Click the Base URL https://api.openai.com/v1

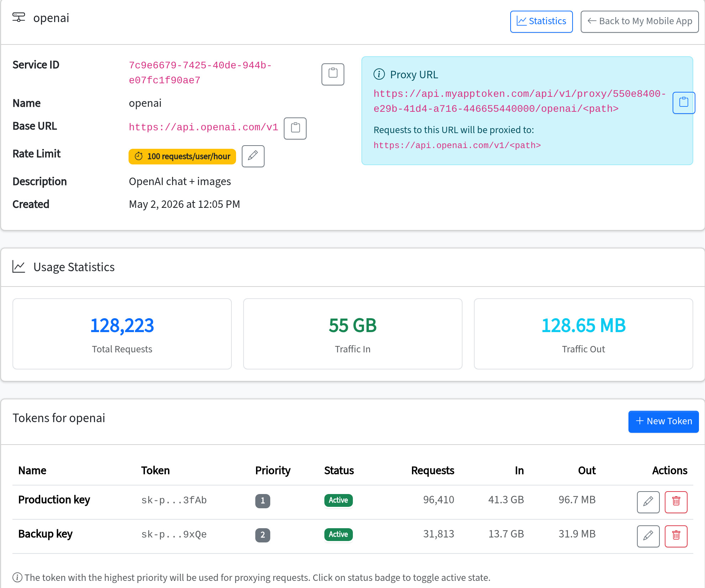click(203, 127)
